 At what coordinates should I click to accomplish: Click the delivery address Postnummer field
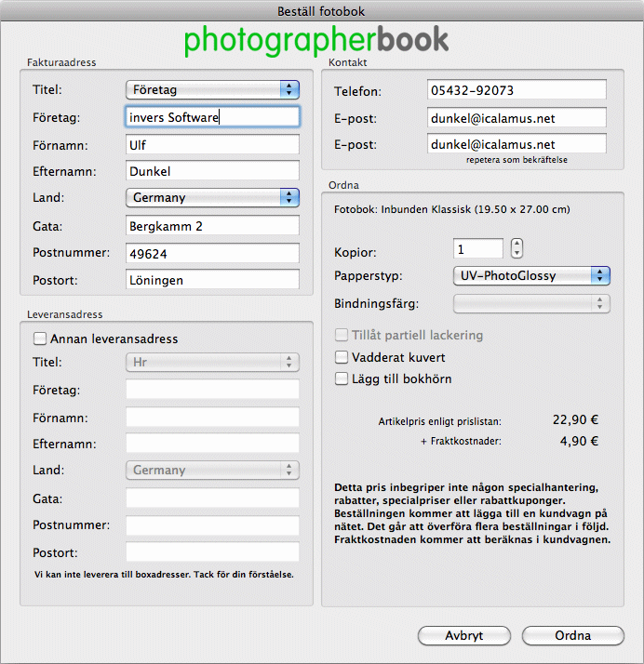[212, 525]
